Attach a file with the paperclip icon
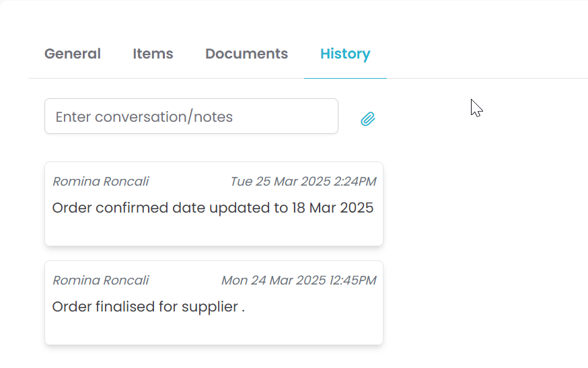 pyautogui.click(x=367, y=119)
